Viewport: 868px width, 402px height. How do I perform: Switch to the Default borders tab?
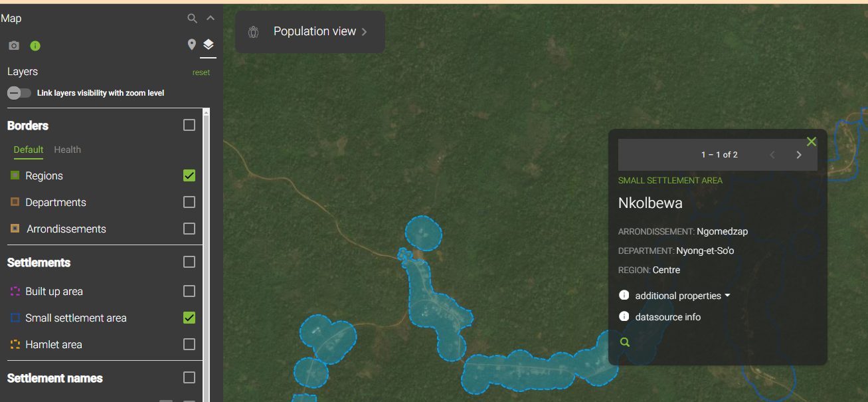click(29, 150)
